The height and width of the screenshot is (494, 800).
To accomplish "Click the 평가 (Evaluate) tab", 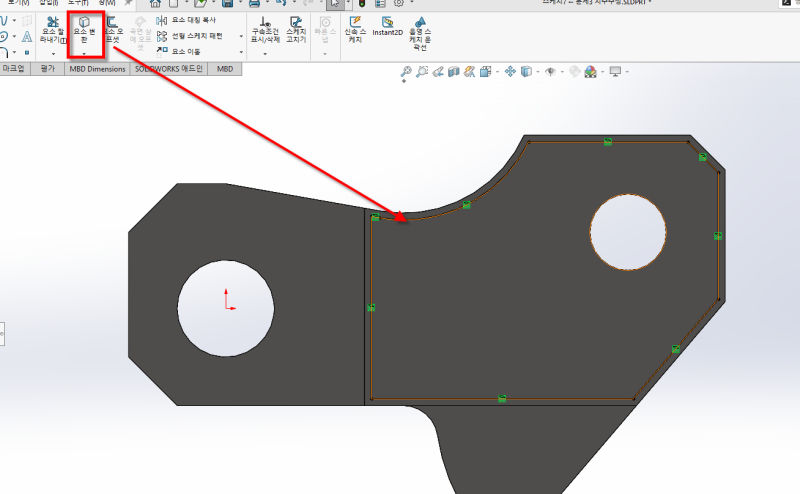I will (x=46, y=69).
